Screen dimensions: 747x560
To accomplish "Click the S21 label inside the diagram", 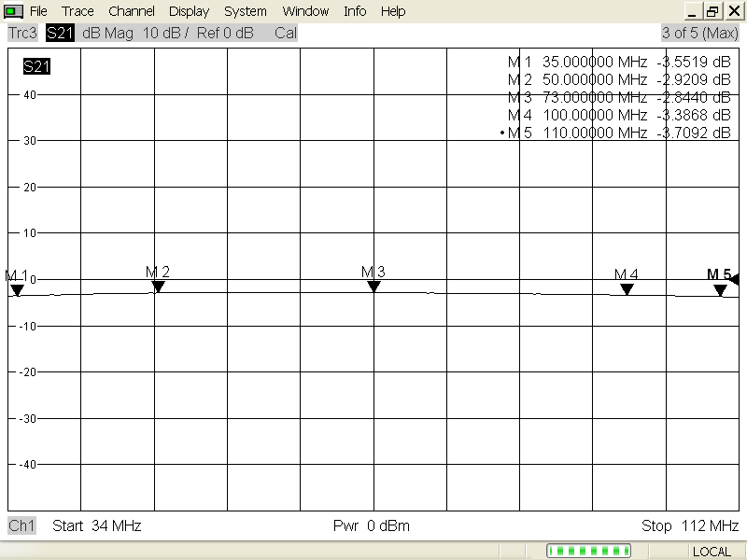I will (x=36, y=66).
